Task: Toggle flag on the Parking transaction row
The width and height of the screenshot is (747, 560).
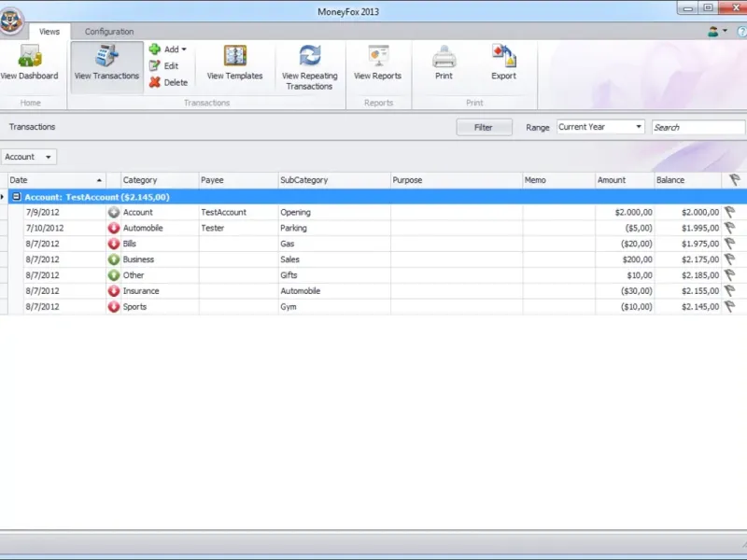Action: (x=729, y=228)
